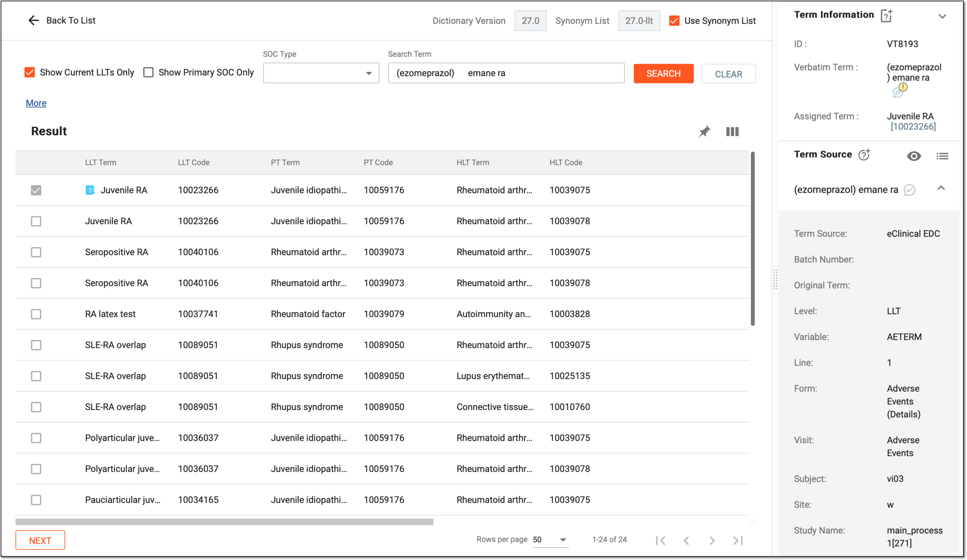Open assigned term code link 10023266
The height and width of the screenshot is (560, 967).
(x=913, y=126)
